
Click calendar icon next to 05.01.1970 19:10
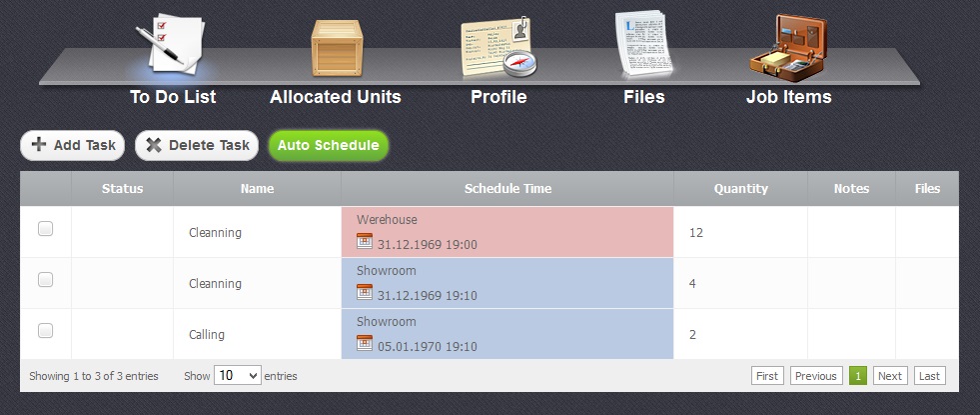coord(365,344)
